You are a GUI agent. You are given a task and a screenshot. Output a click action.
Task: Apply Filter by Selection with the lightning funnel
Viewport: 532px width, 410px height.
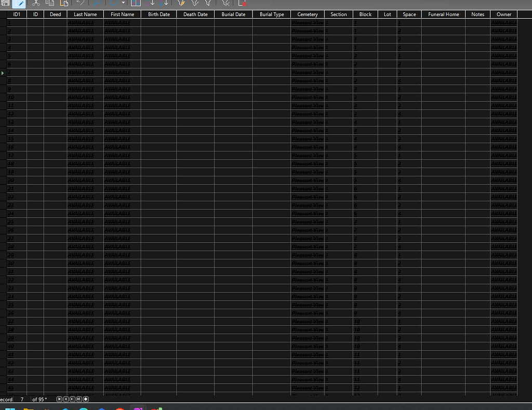coord(180,3)
